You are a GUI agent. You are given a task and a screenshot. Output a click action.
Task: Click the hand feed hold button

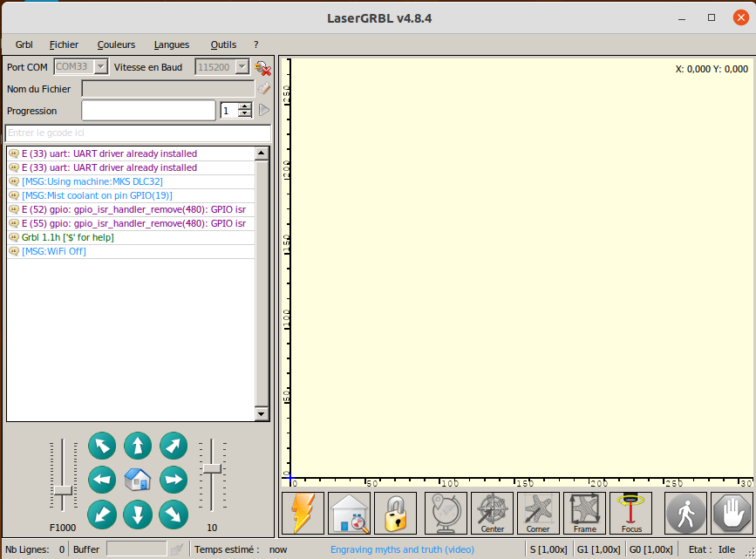coord(732,513)
